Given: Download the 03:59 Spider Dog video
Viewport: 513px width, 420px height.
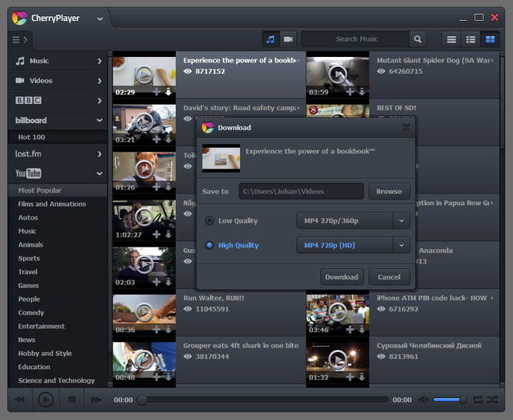Looking at the screenshot, I should pyautogui.click(x=362, y=92).
